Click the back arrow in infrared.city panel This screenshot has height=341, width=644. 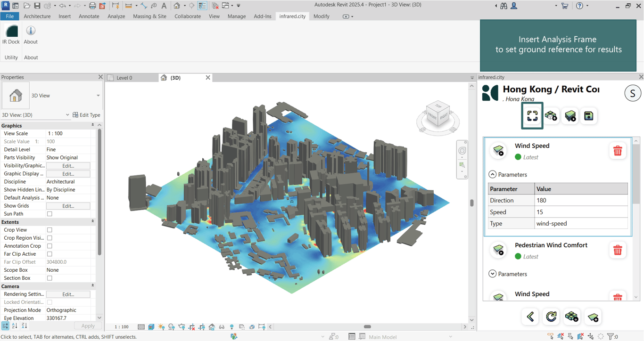point(530,317)
